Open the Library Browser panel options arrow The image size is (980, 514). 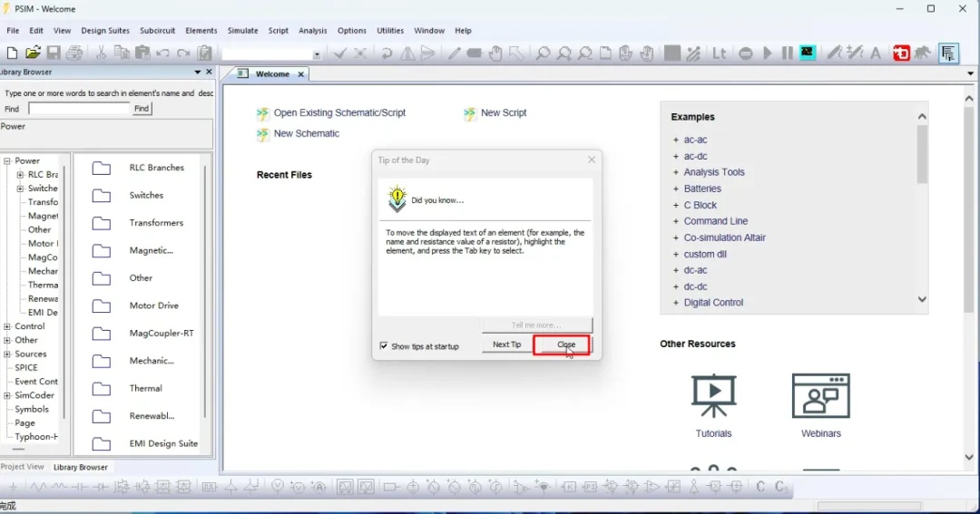tap(198, 73)
